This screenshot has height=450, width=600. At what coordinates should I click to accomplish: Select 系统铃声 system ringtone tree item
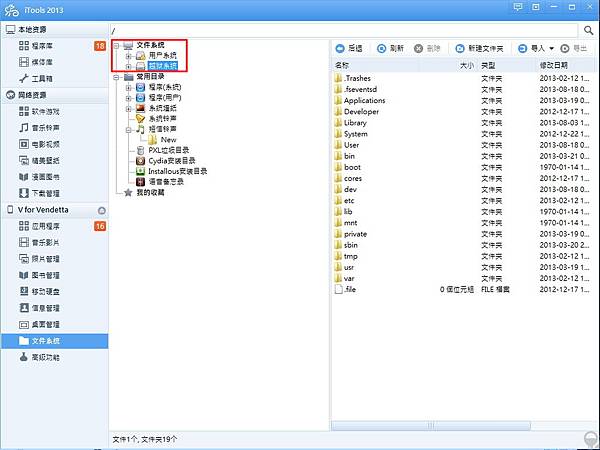[162, 119]
